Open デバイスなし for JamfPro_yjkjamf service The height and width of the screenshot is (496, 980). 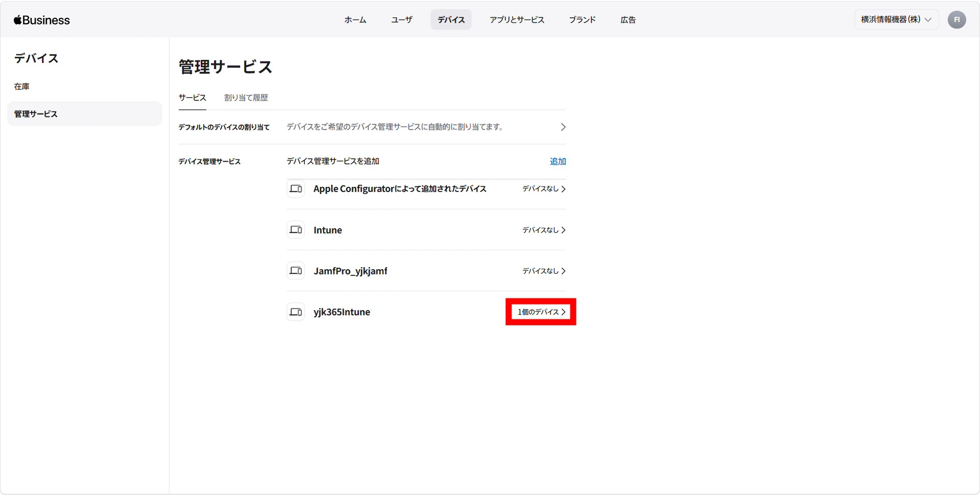544,271
